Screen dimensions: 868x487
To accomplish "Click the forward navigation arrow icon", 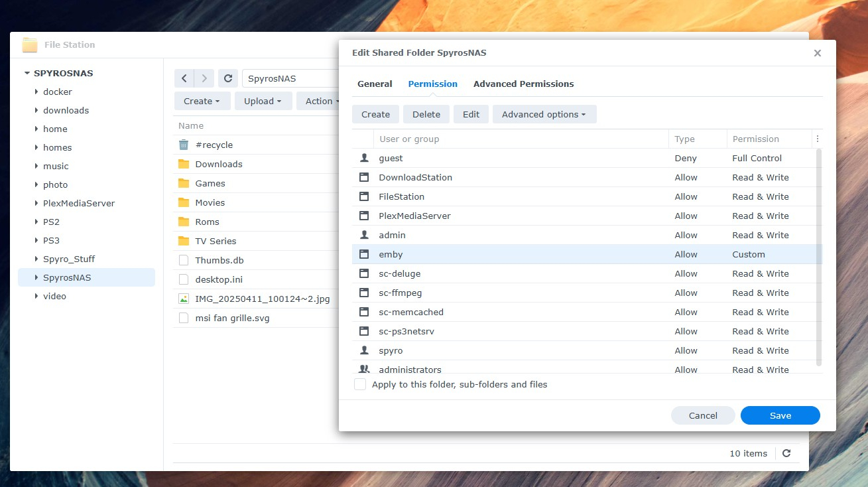I will pos(204,78).
